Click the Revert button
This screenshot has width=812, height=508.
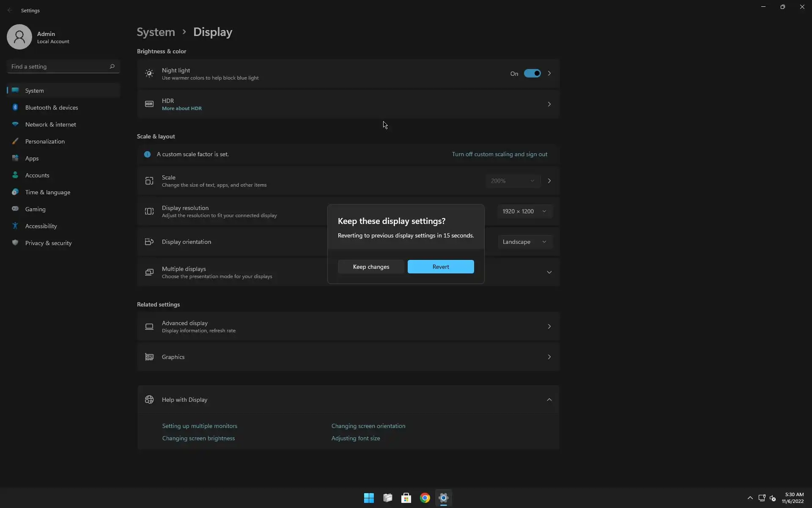click(440, 267)
